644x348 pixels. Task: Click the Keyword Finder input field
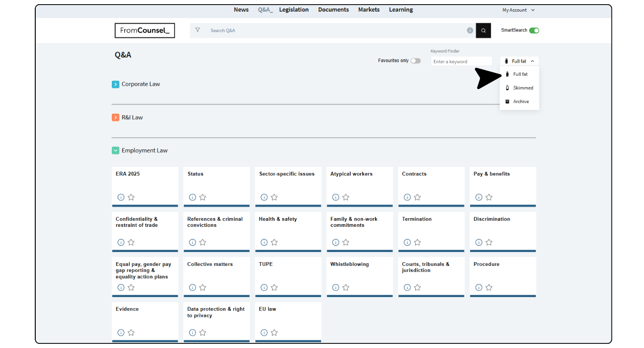point(461,61)
